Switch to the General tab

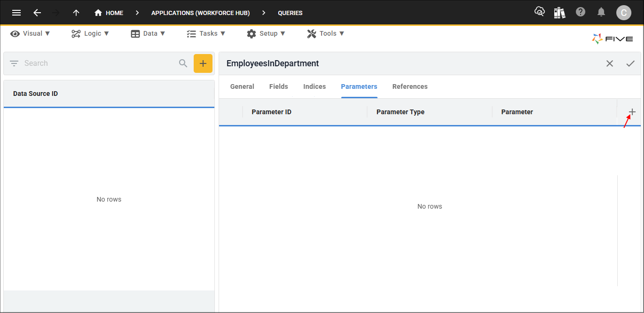coord(242,86)
